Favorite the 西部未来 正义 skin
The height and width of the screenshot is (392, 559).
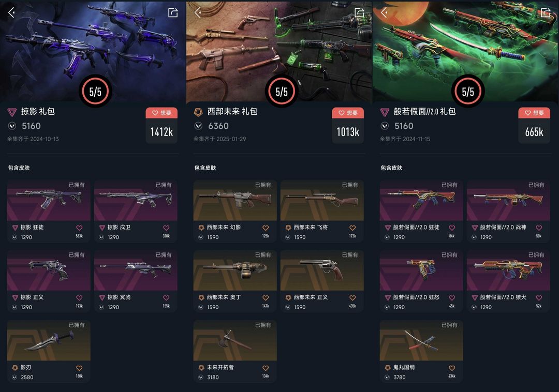(x=352, y=298)
